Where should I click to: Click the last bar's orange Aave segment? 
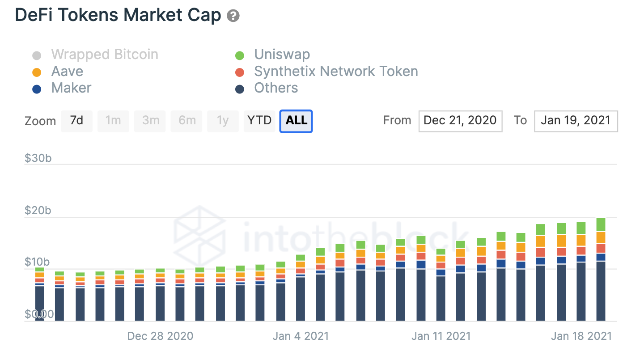(601, 237)
